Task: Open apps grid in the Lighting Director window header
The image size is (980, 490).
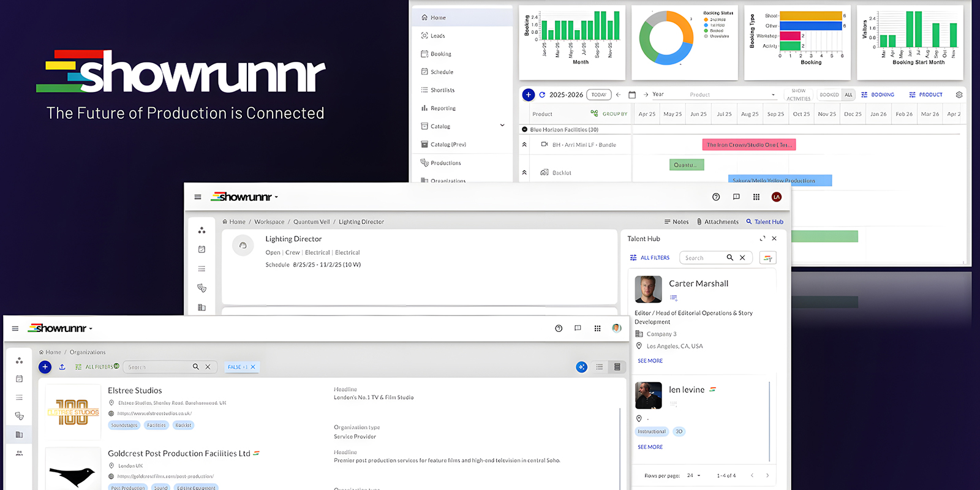Action: pos(756,197)
